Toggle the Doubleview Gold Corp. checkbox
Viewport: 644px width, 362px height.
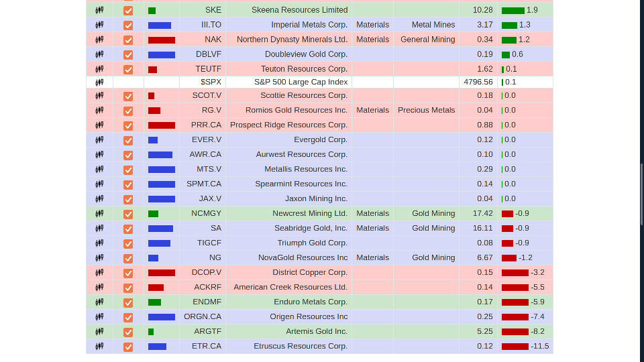128,55
